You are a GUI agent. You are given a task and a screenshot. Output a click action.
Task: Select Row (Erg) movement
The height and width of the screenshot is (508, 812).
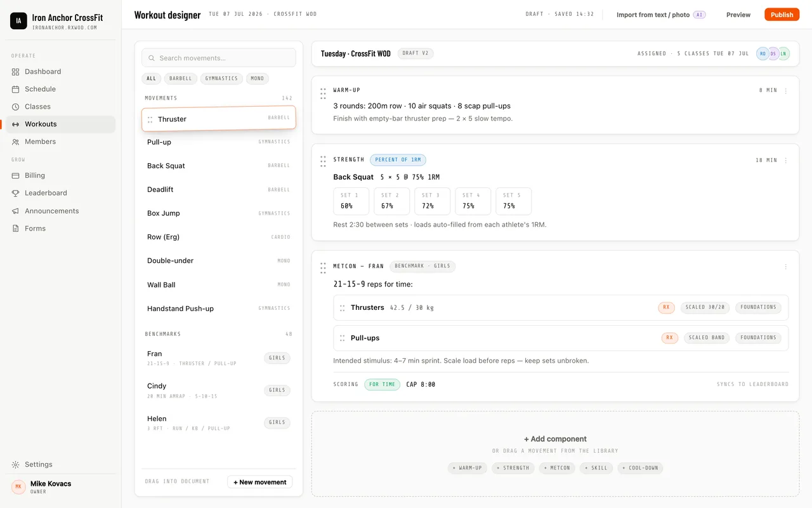pos(219,237)
